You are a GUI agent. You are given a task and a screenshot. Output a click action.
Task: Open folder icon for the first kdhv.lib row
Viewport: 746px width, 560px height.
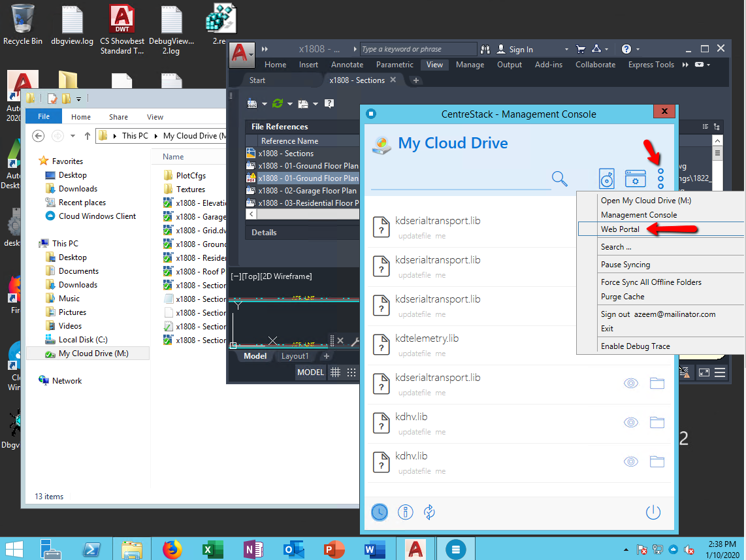click(x=657, y=423)
